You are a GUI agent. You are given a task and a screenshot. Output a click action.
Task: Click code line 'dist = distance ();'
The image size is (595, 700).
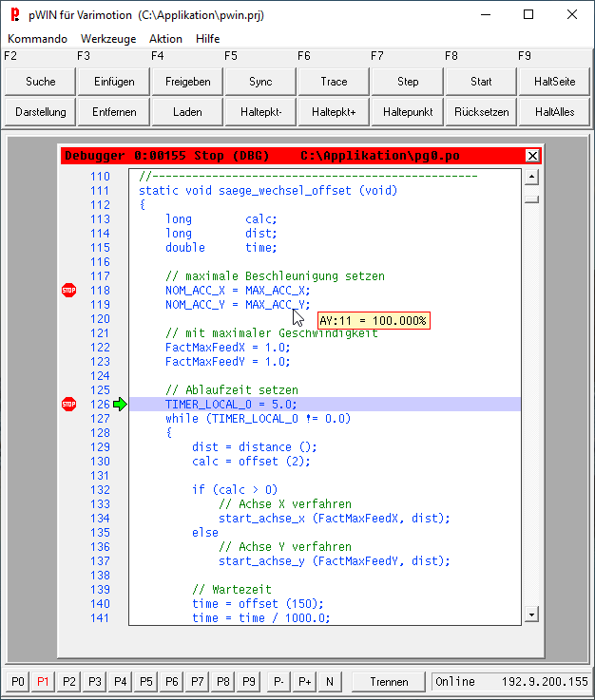255,447
